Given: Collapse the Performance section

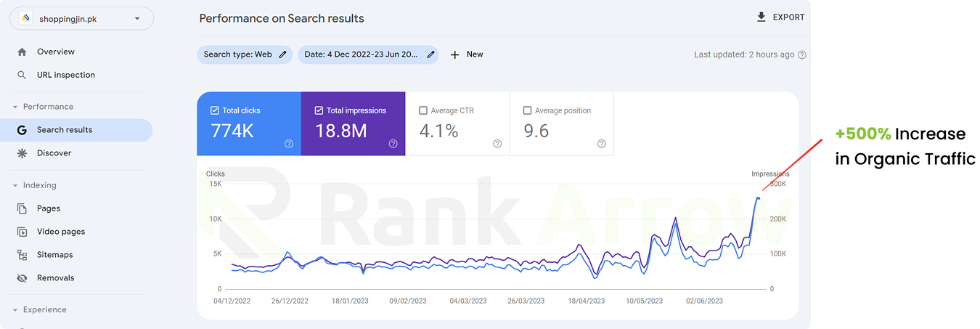Looking at the screenshot, I should pyautogui.click(x=15, y=107).
